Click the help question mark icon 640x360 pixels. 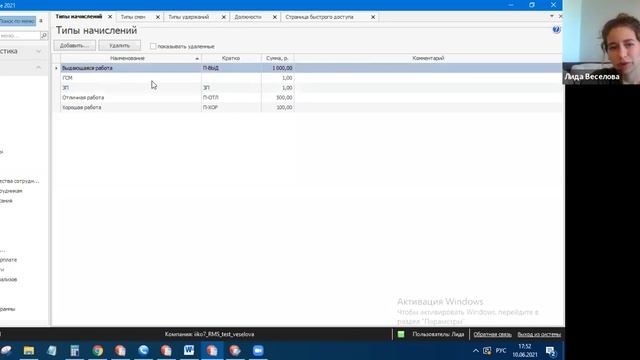tap(556, 30)
